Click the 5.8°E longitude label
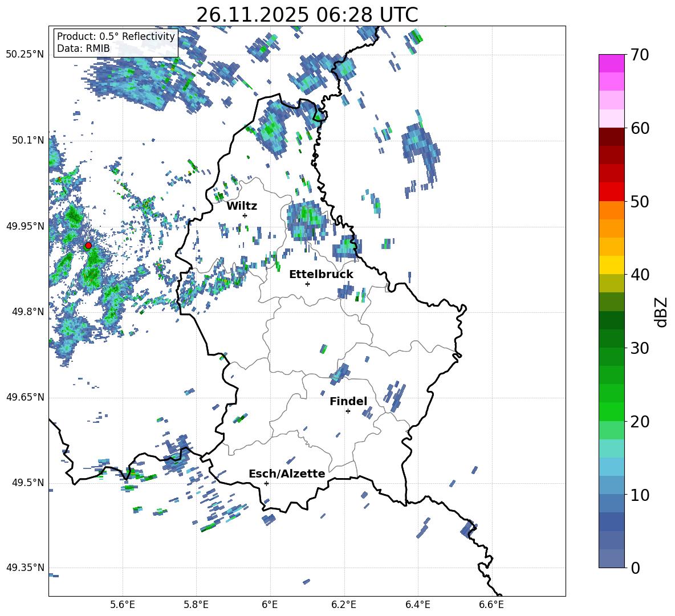Viewport: 675px width, 616px height. [x=196, y=605]
